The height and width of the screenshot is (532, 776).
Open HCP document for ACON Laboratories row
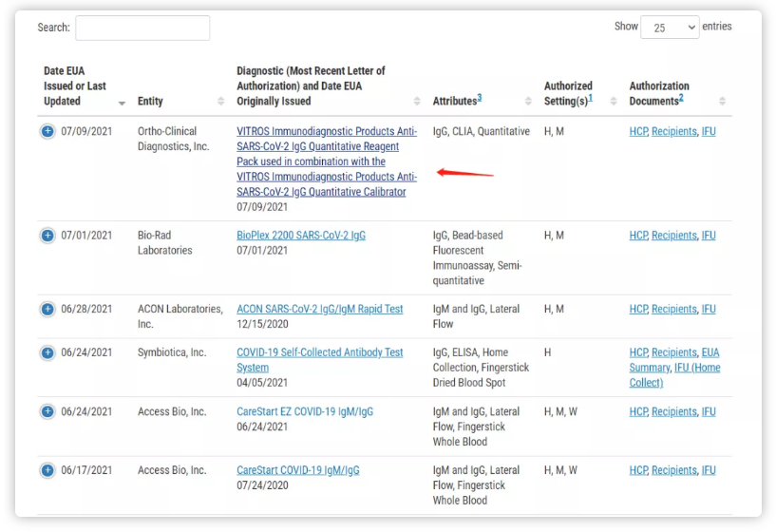(638, 310)
